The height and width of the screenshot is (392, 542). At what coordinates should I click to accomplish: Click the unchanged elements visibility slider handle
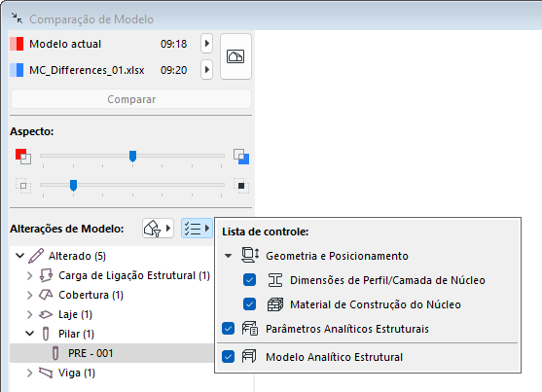click(73, 185)
